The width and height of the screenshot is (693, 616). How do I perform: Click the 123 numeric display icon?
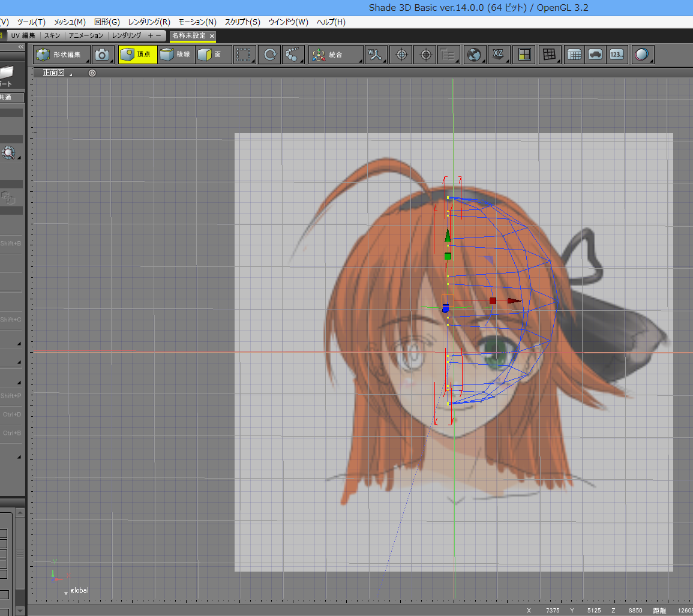[x=616, y=55]
